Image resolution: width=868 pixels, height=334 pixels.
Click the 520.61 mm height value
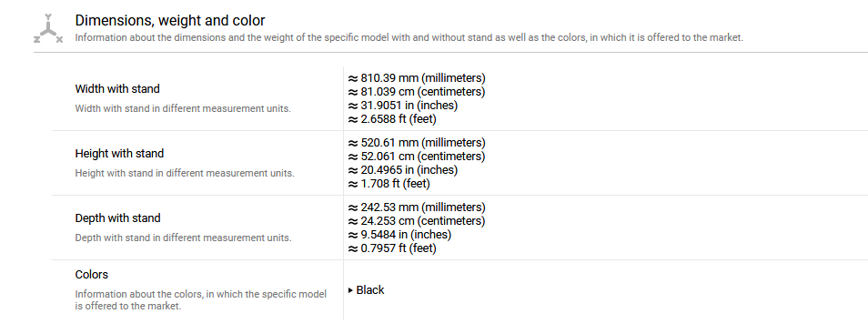coord(417,142)
